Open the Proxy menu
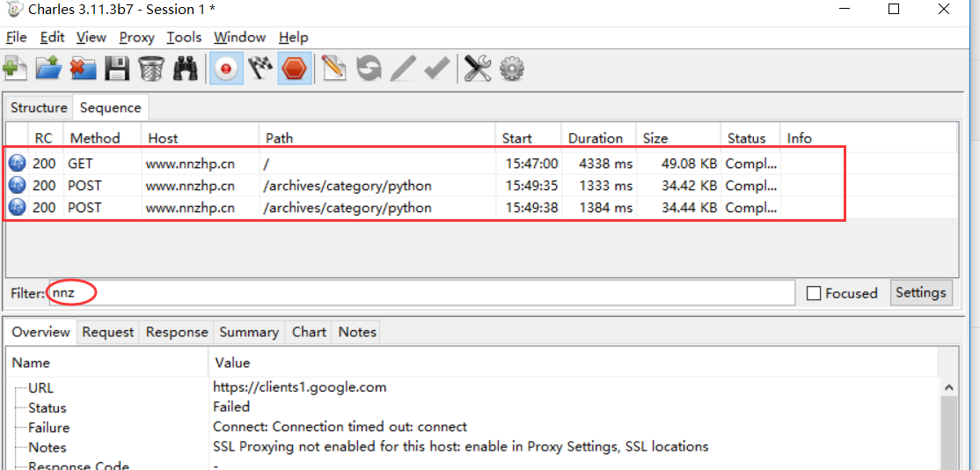Viewport: 980px width, 470px height. (137, 38)
